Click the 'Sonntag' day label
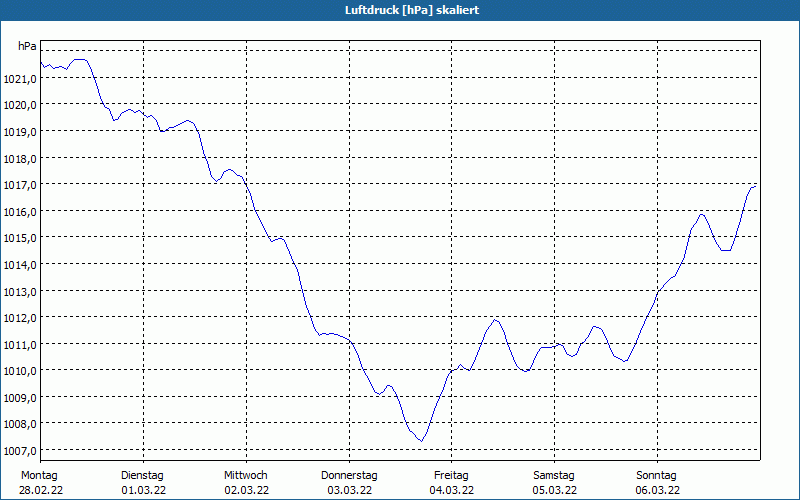 [656, 476]
